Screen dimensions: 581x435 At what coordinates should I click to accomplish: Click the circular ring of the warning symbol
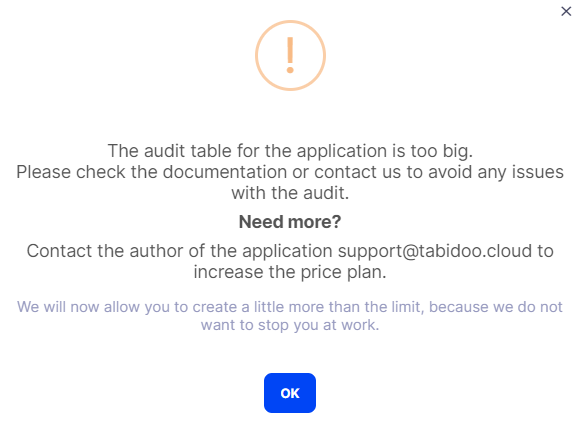click(x=259, y=55)
